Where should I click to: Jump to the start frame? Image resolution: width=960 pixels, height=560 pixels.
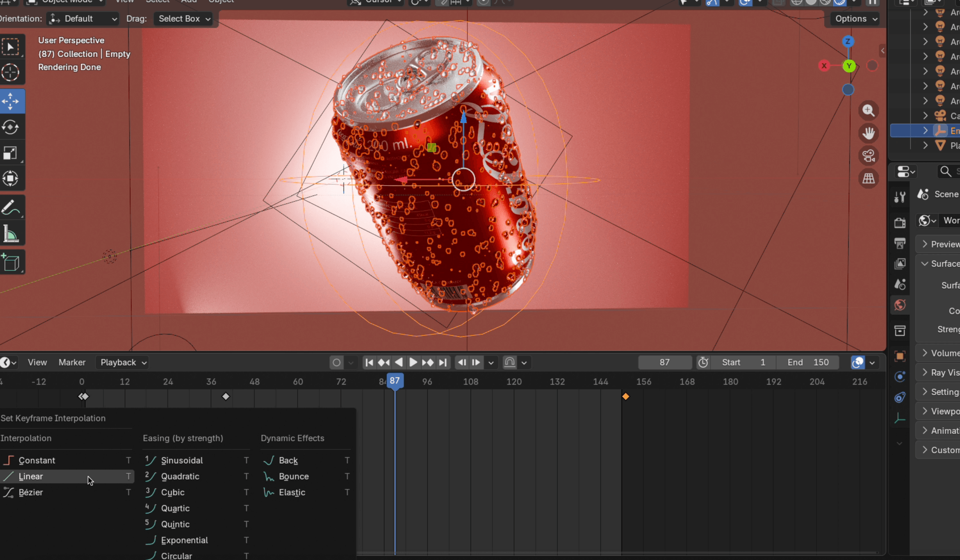(x=369, y=362)
